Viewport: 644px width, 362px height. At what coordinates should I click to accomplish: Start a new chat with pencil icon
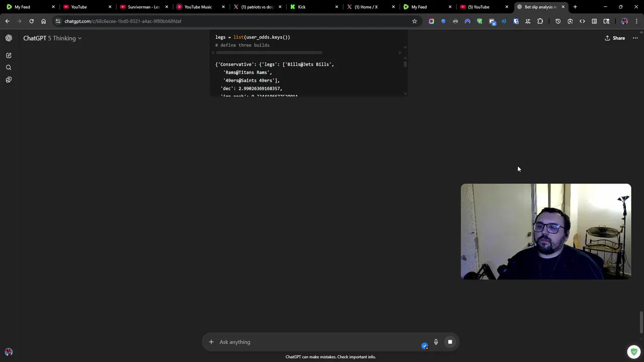tap(9, 55)
